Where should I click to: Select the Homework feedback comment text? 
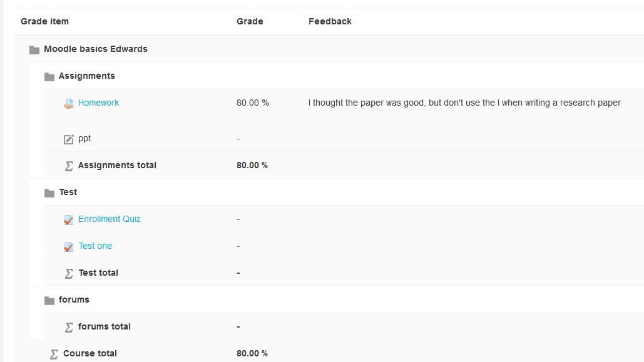pos(464,103)
